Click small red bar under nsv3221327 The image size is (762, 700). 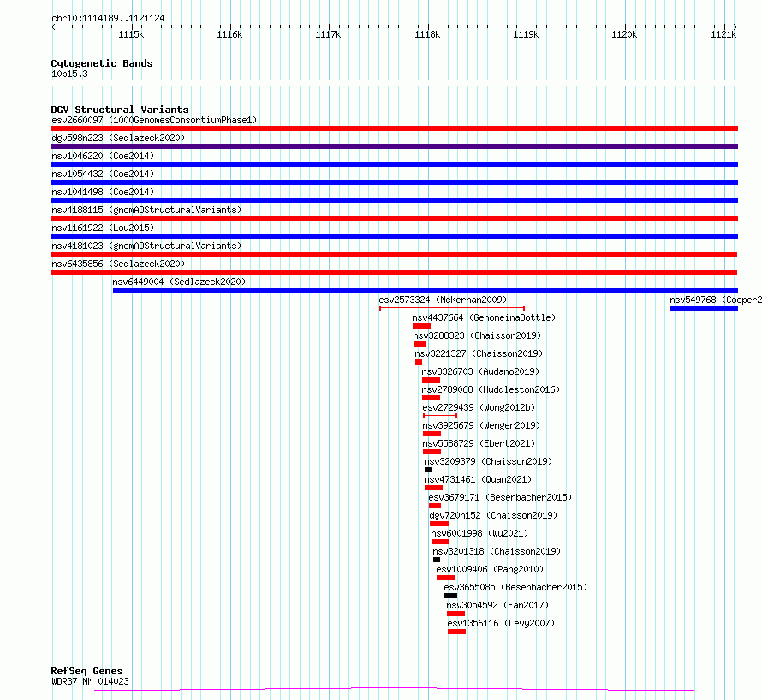click(419, 362)
